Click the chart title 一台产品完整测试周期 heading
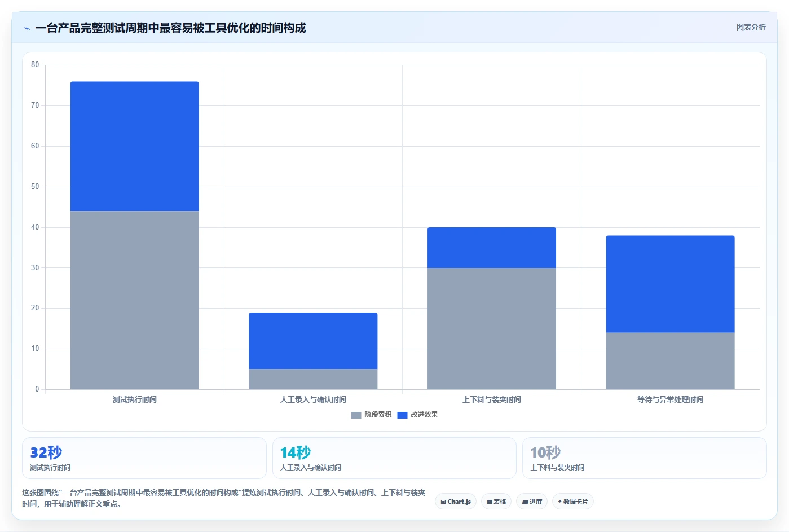Screen dimensions: 789x532 coord(170,28)
